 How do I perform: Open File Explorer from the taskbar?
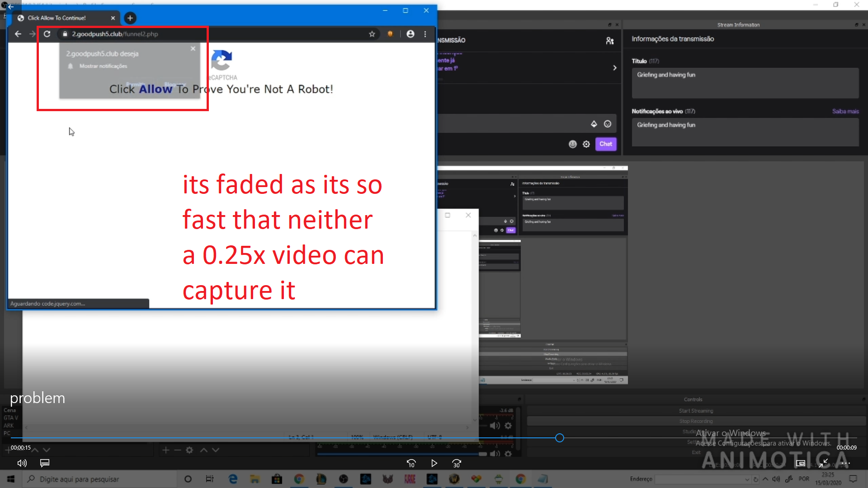coord(255,479)
